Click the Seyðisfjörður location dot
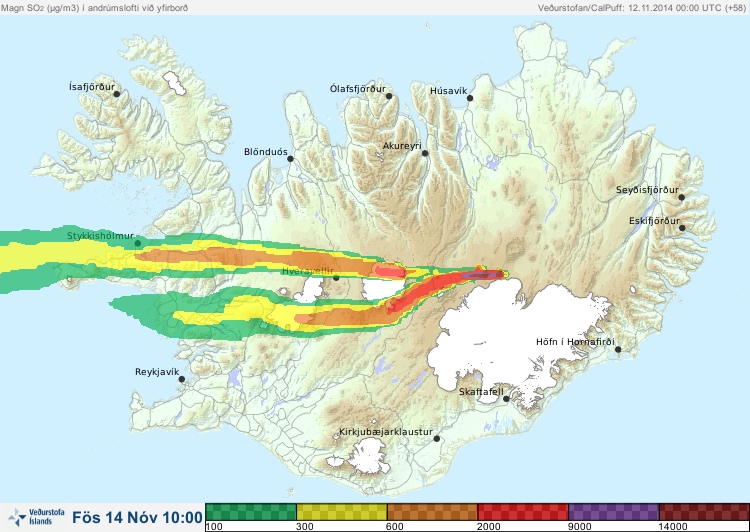This screenshot has height=532, width=750. (x=682, y=198)
